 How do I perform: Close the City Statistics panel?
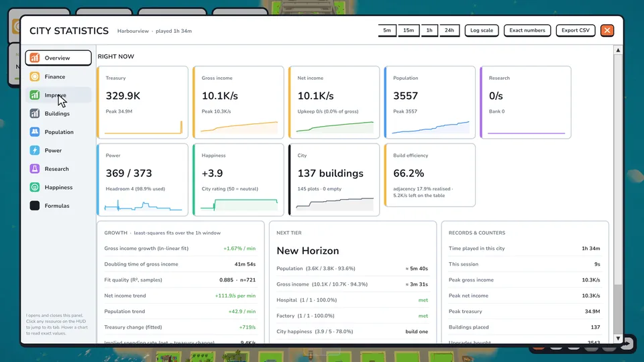[607, 30]
